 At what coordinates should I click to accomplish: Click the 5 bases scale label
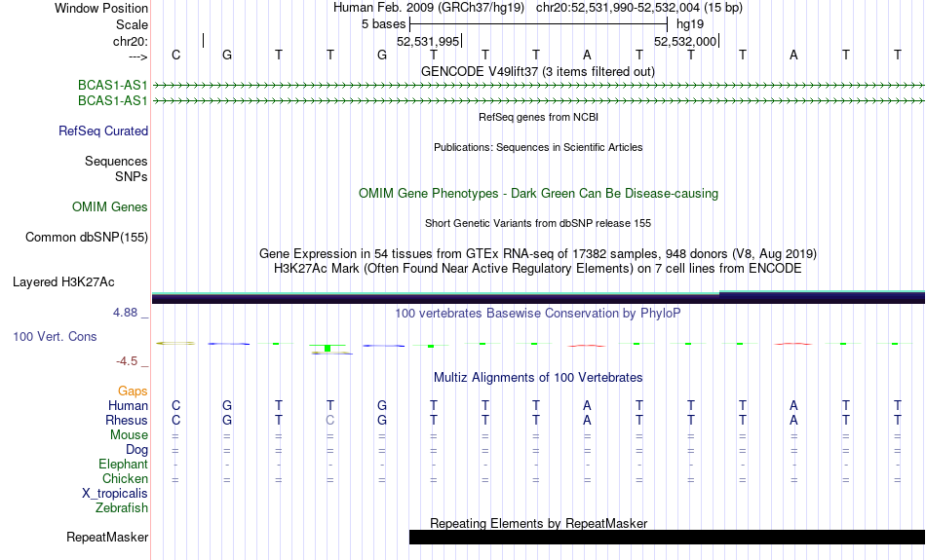click(383, 24)
